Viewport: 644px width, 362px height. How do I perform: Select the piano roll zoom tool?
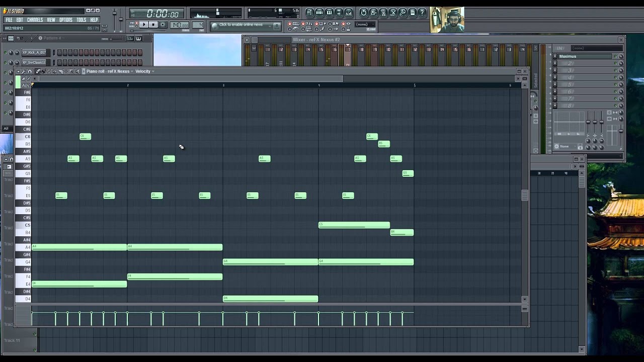point(71,71)
